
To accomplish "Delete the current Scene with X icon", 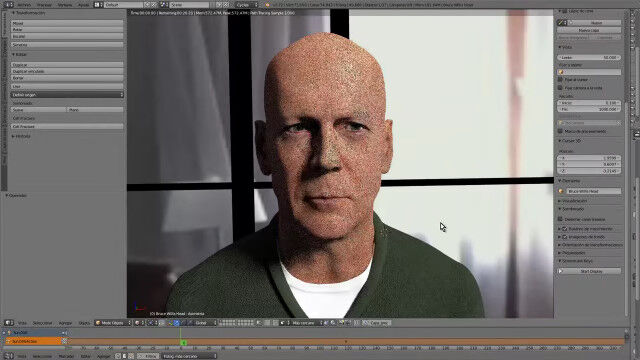I will tap(226, 5).
